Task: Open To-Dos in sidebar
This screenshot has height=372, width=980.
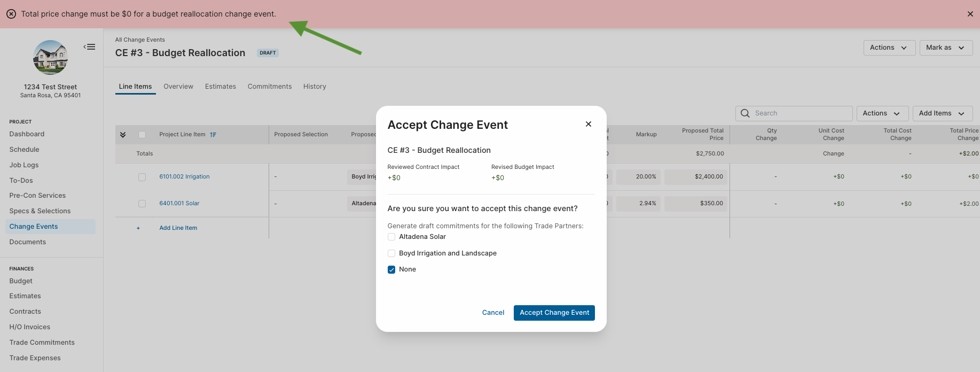Action: pos(21,181)
